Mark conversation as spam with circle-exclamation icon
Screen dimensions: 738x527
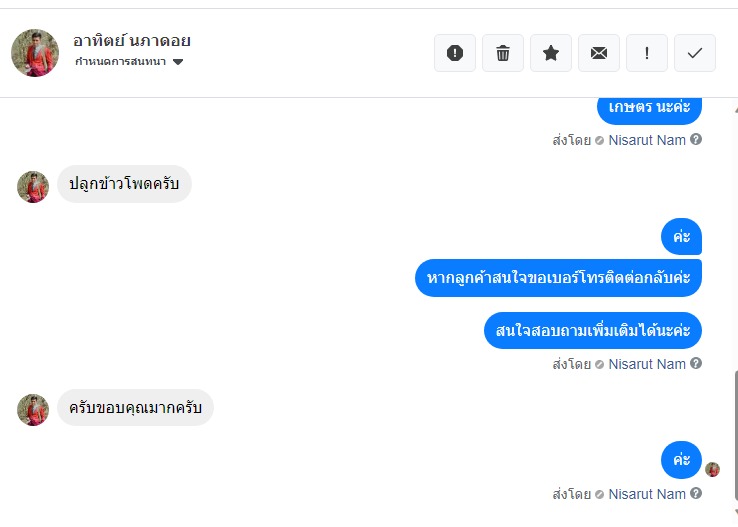[455, 53]
